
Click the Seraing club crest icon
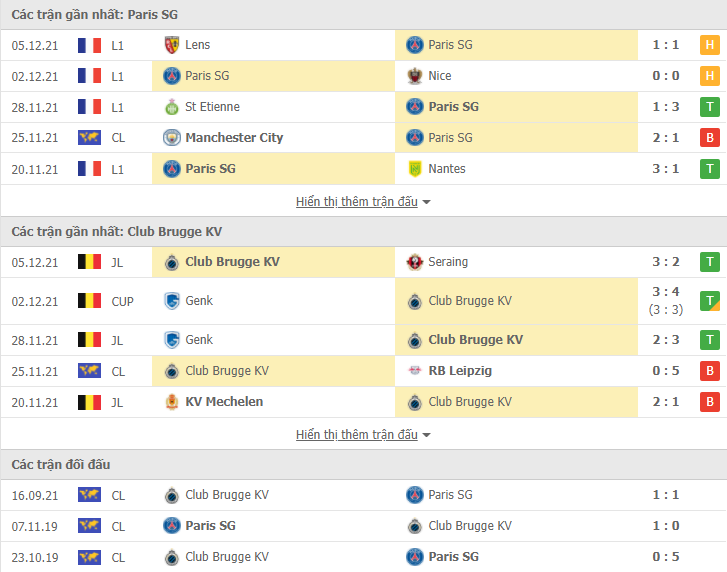(x=415, y=262)
